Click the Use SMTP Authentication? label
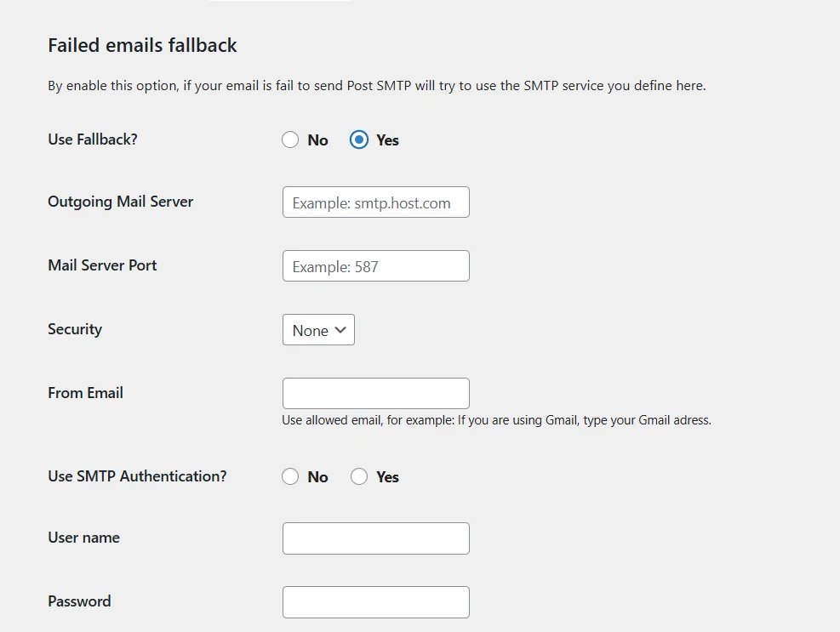Screen dimensions: 840x632 [138, 476]
